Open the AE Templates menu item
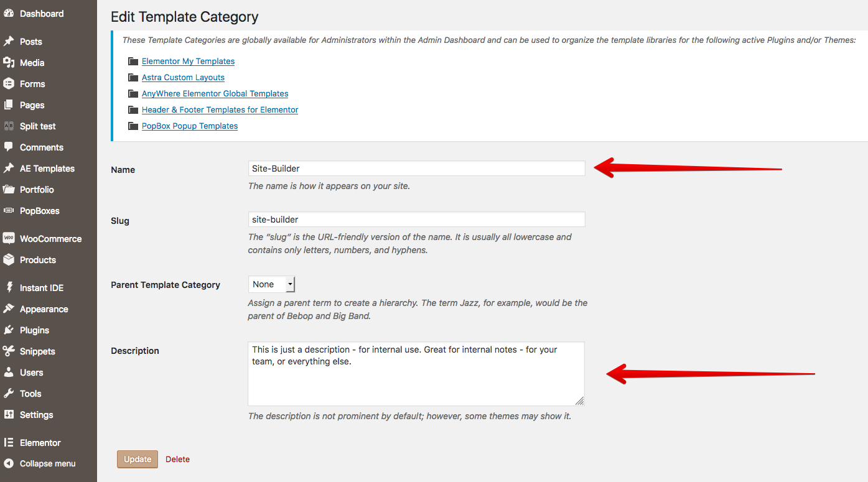Image resolution: width=868 pixels, height=482 pixels. coord(47,169)
